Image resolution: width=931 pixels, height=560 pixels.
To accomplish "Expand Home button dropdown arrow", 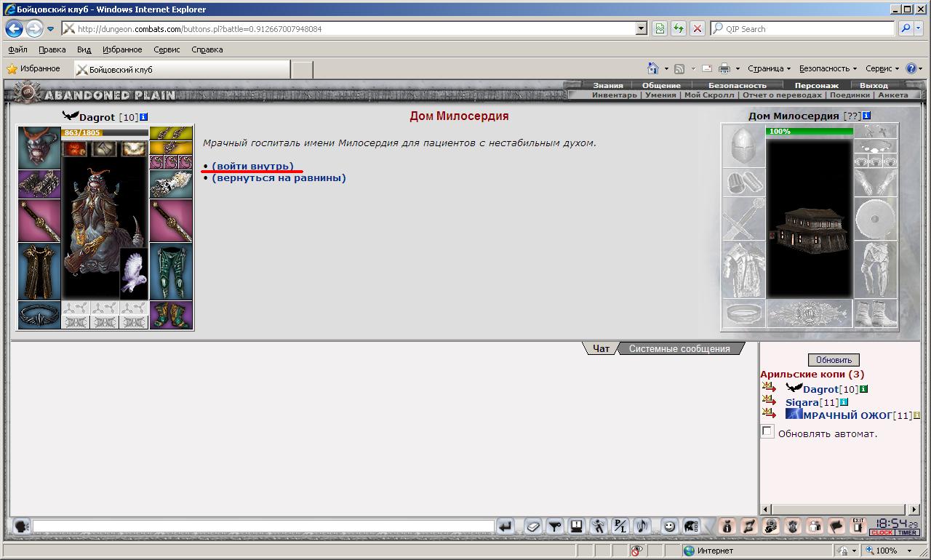I will tap(666, 68).
